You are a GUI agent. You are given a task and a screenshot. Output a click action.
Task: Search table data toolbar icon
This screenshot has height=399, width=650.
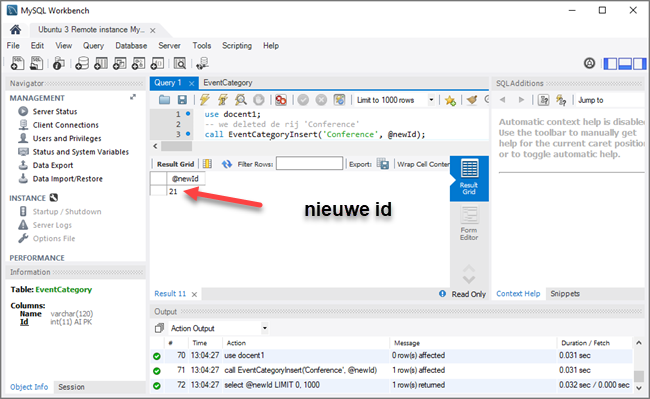179,63
